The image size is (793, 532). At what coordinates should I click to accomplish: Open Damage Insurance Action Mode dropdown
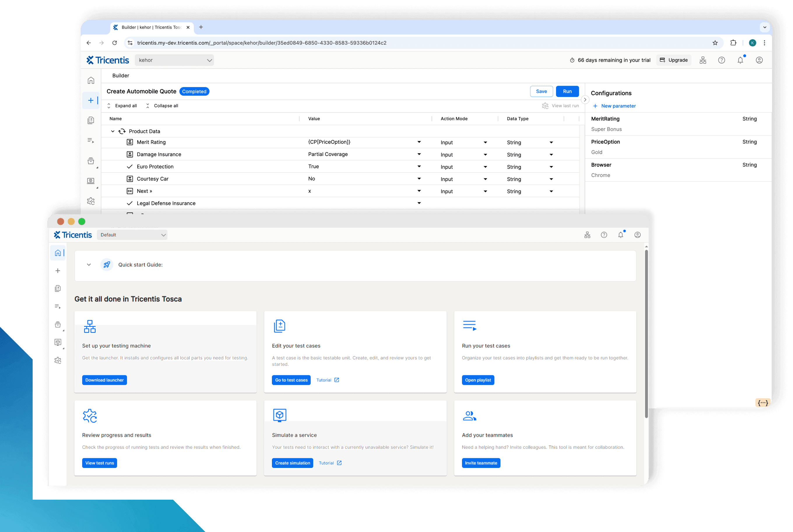pos(486,155)
